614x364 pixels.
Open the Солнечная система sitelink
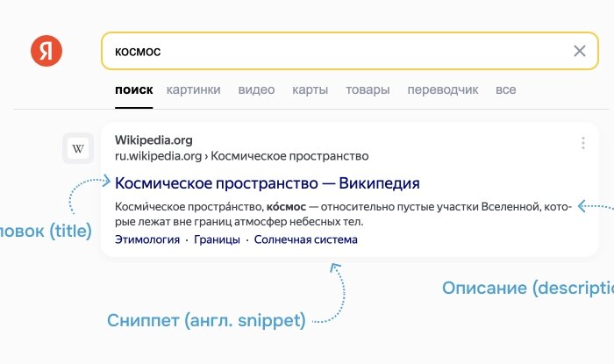tap(306, 239)
